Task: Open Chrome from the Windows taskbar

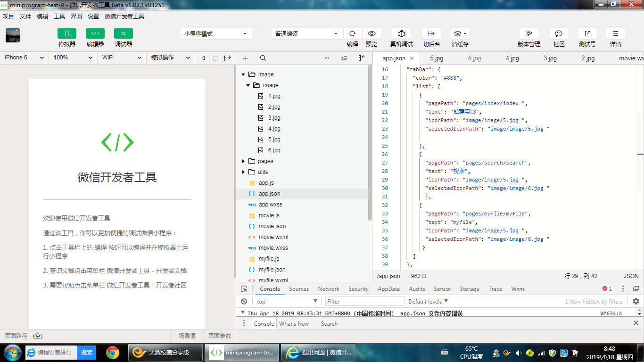Action: [112, 352]
